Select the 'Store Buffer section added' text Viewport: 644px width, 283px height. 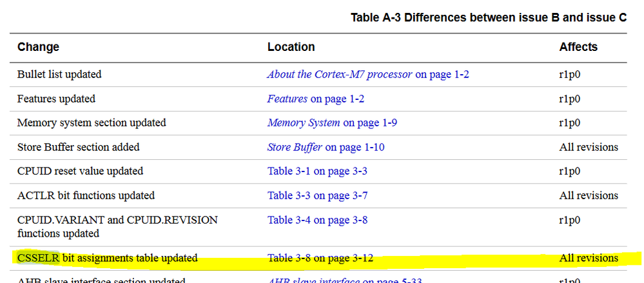pos(78,147)
